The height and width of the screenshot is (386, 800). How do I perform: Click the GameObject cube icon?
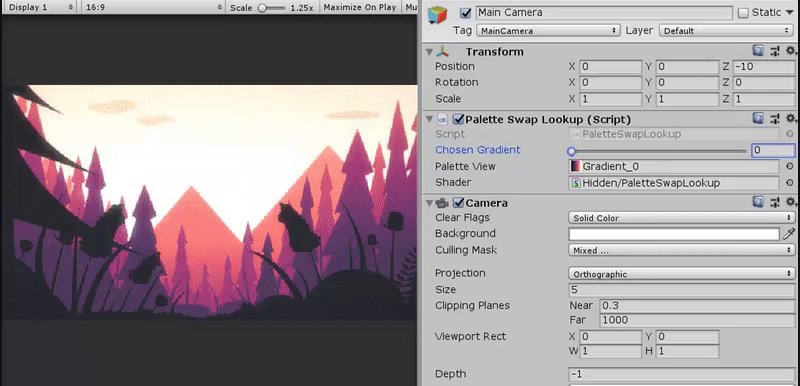[x=437, y=16]
